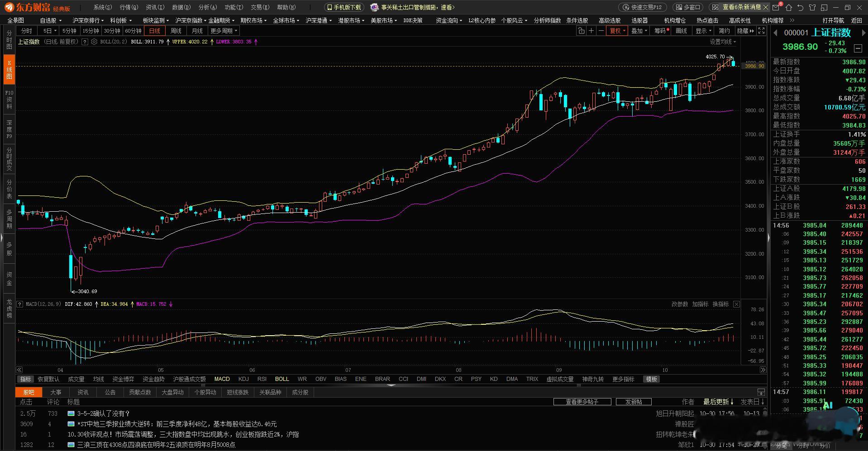
Task: Open the mail inbox envelope icon
Action: pyautogui.click(x=777, y=8)
